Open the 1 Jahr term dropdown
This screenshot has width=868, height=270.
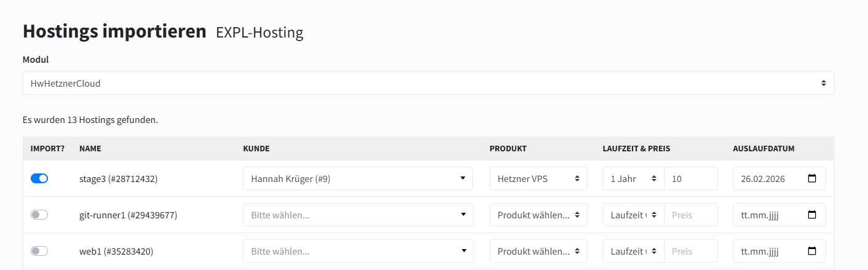633,178
